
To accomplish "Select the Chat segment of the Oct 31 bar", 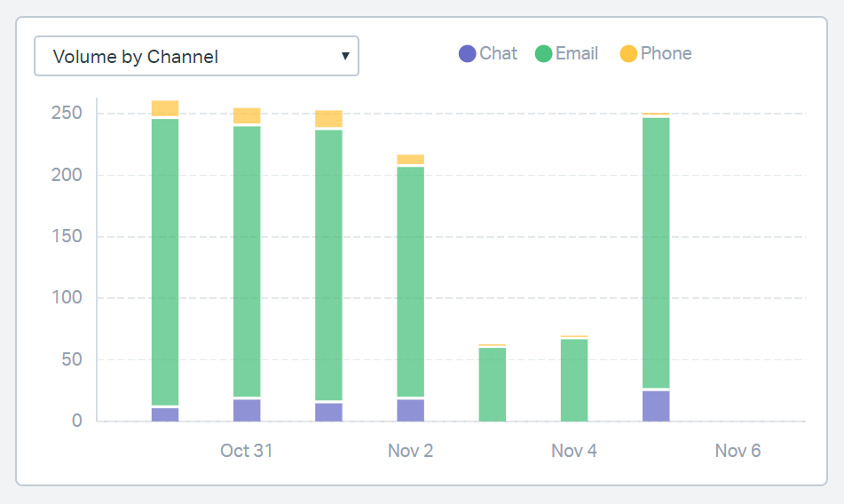I will pos(247,410).
